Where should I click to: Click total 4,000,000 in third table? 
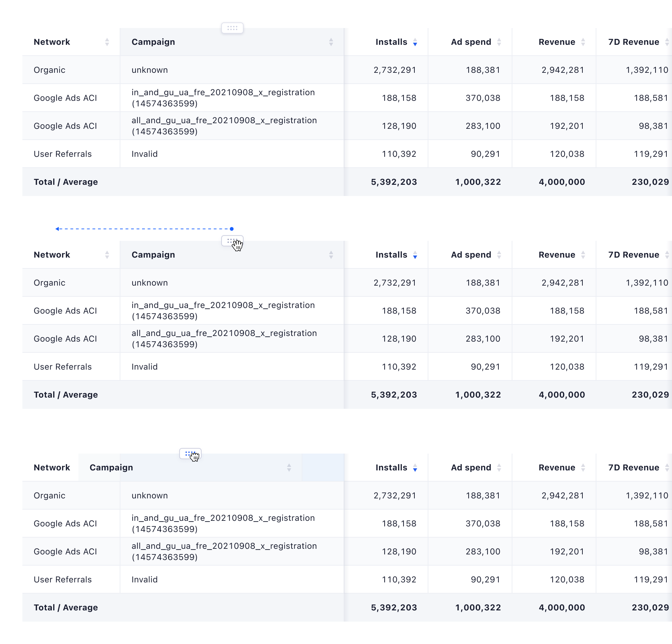pyautogui.click(x=562, y=608)
